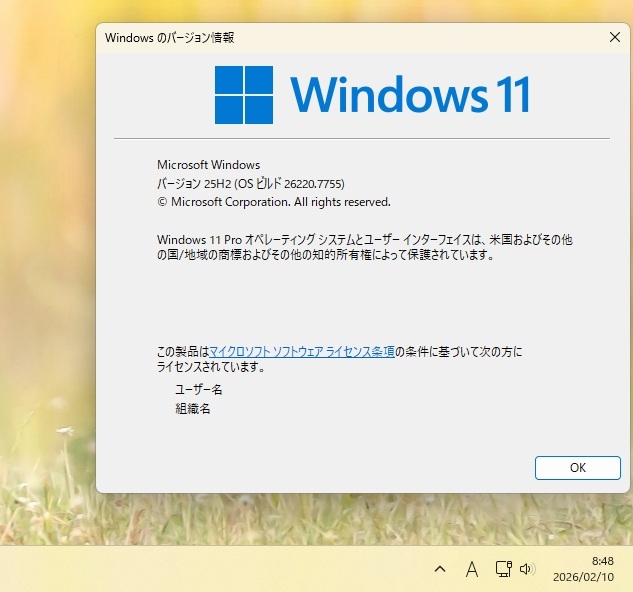Click the バージョン 25H2 (OS ビルド 26220.7755) line
Viewport: 633px width, 592px height.
point(251,184)
